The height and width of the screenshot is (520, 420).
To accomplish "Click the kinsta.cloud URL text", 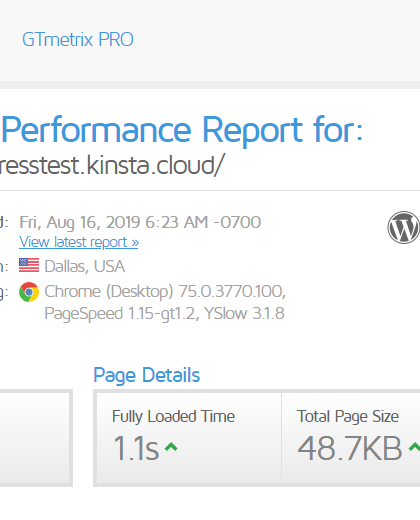I will tap(112, 165).
